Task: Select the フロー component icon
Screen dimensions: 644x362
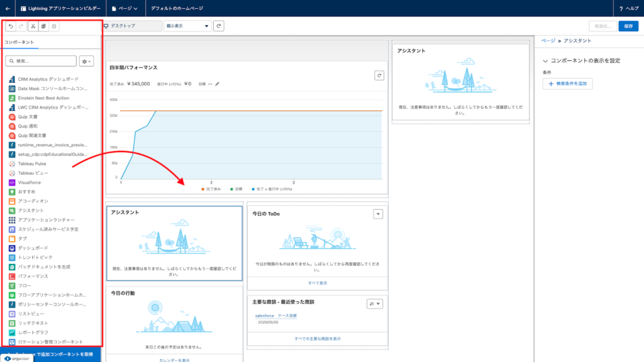Action: pyautogui.click(x=12, y=286)
